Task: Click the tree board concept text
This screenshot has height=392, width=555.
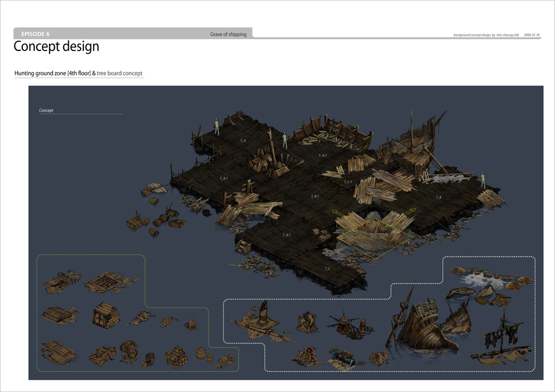Action: (x=120, y=73)
